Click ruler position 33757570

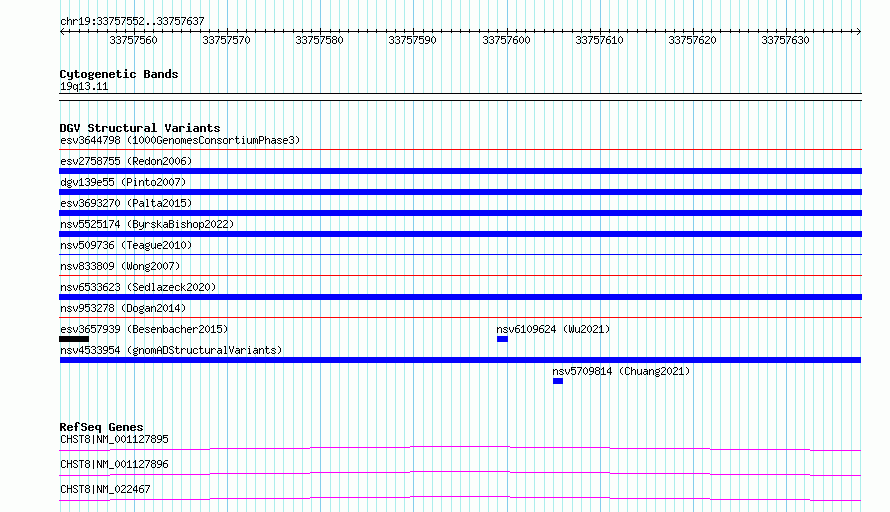coord(226,40)
